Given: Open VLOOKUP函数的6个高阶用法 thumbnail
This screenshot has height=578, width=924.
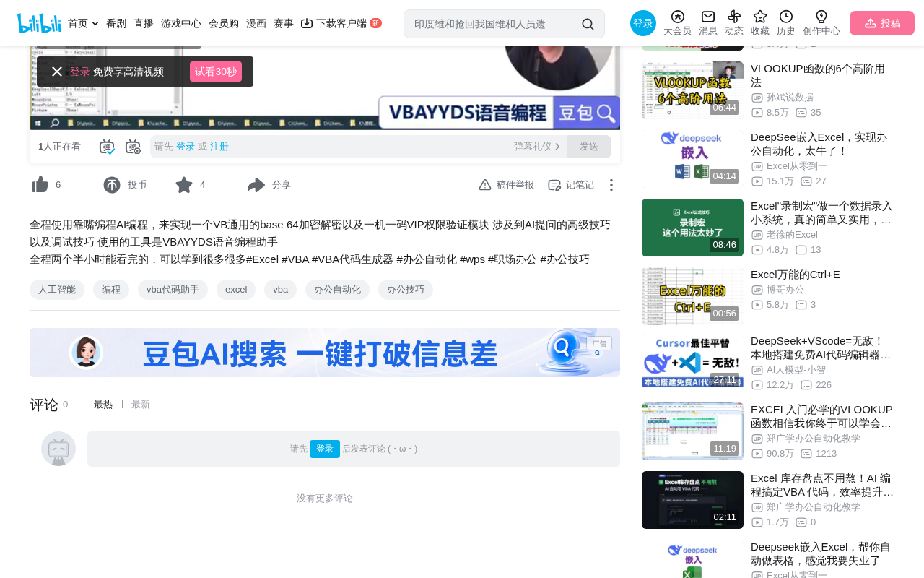Looking at the screenshot, I should 692,90.
